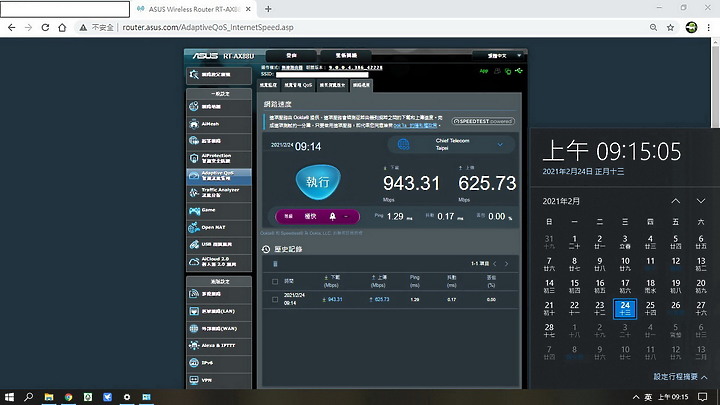Click the green App status icon
Image resolution: width=720 pixels, height=405 pixels.
coord(484,71)
